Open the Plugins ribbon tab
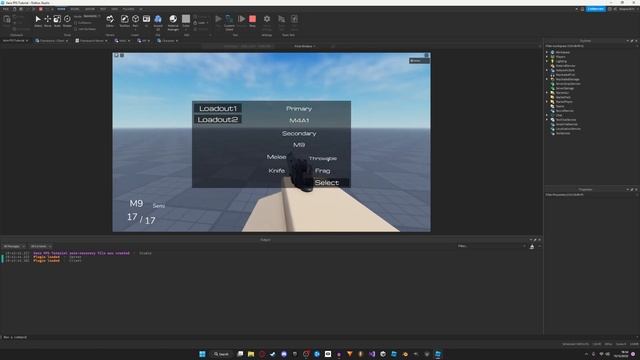Viewport: 640px width, 360px height. click(129, 9)
